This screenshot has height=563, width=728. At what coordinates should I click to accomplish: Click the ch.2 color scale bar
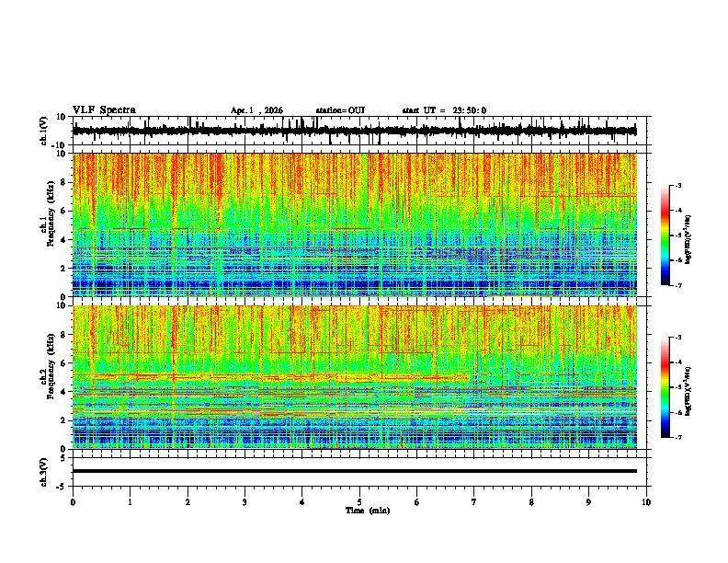pos(665,387)
